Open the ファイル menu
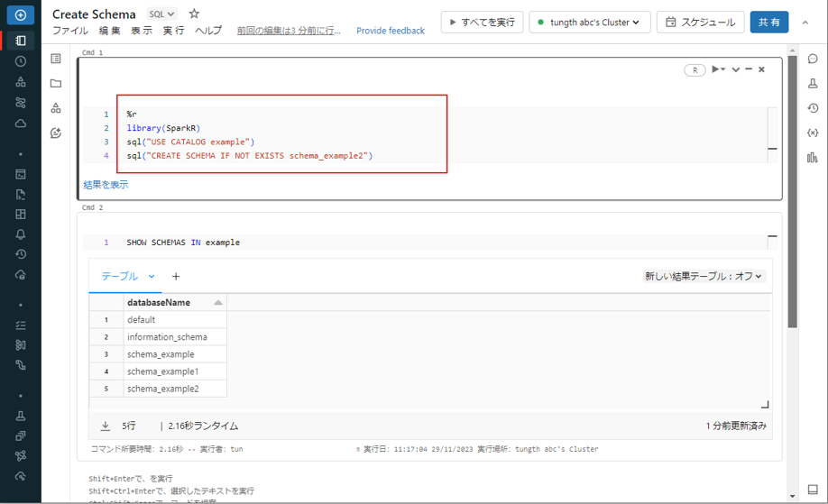828x504 pixels. 70,31
